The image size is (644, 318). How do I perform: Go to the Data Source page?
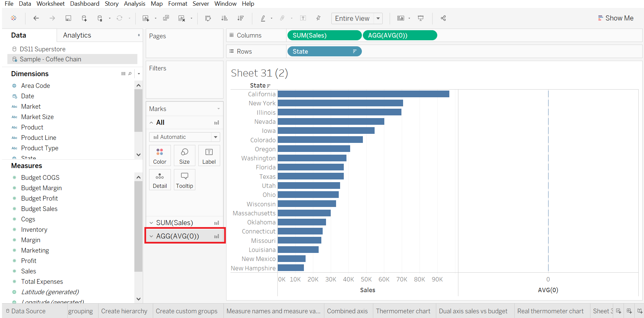(28, 311)
